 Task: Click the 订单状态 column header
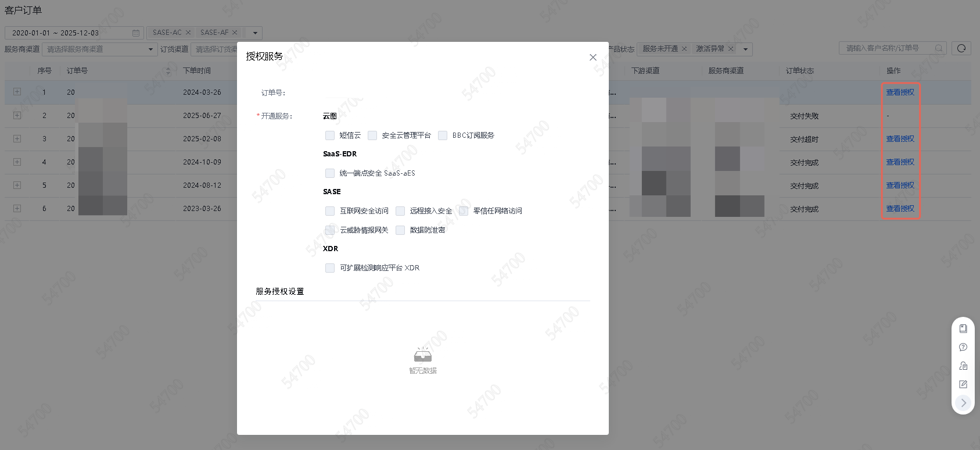(x=800, y=71)
